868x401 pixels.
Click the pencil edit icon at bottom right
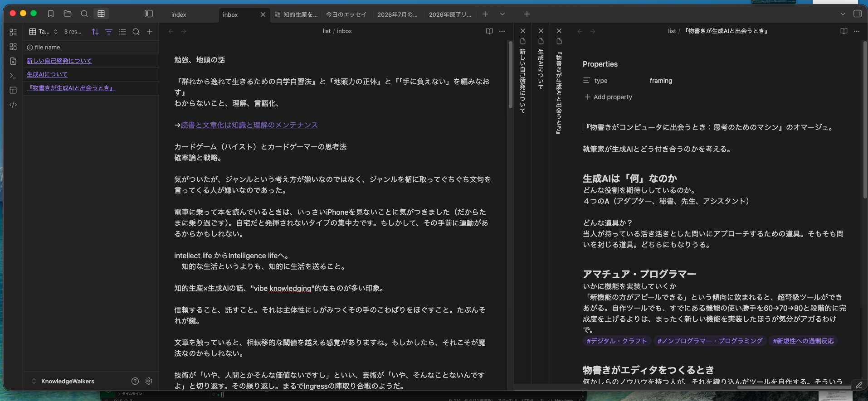point(859,385)
